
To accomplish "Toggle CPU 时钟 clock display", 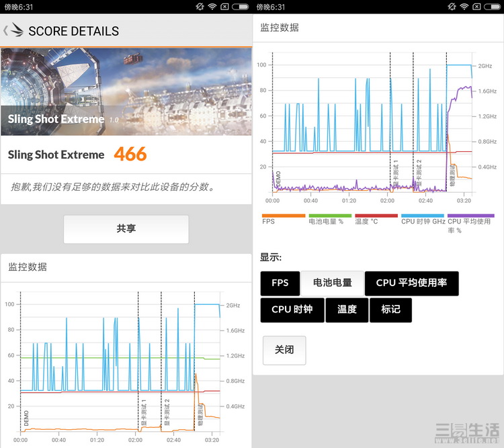I will (x=292, y=310).
